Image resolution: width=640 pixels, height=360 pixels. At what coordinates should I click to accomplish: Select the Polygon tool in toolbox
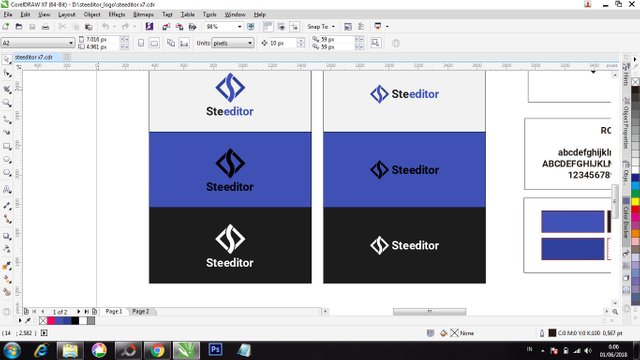pos(7,173)
